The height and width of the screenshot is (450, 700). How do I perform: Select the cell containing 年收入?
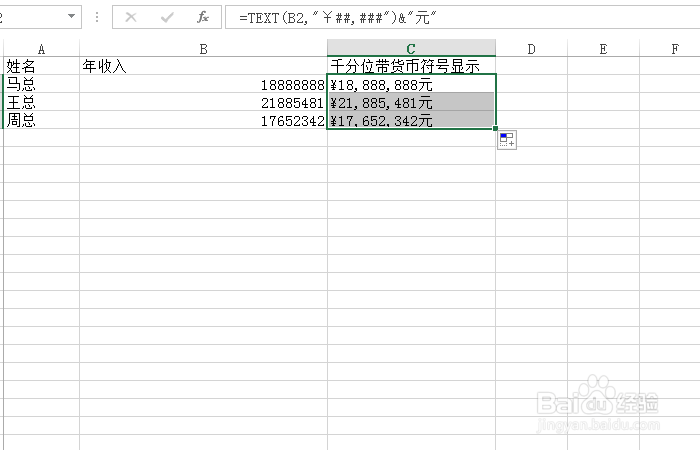(x=204, y=66)
